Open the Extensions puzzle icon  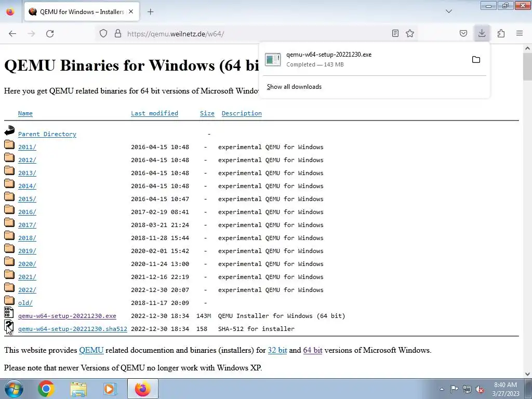(501, 33)
